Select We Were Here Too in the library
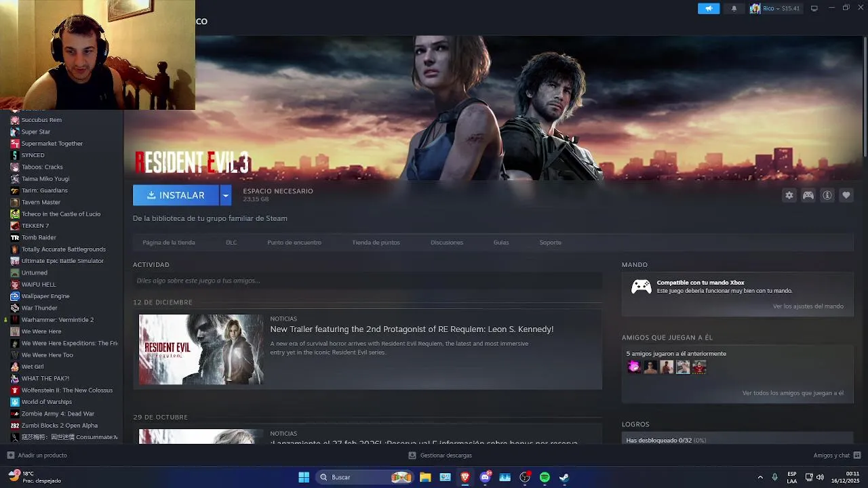This screenshot has width=868, height=488. tap(47, 355)
